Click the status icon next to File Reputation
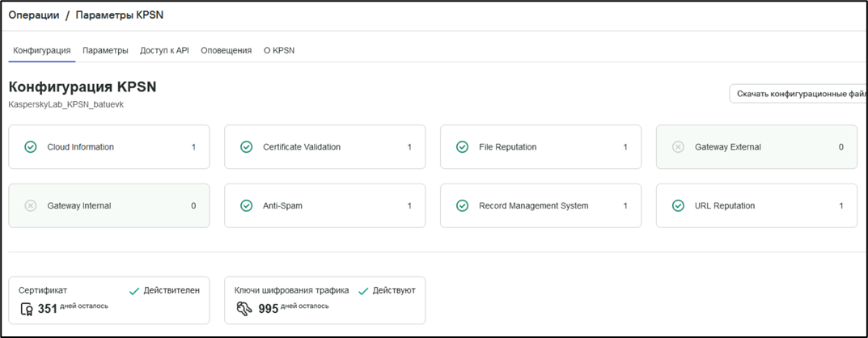868x338 pixels. click(463, 147)
